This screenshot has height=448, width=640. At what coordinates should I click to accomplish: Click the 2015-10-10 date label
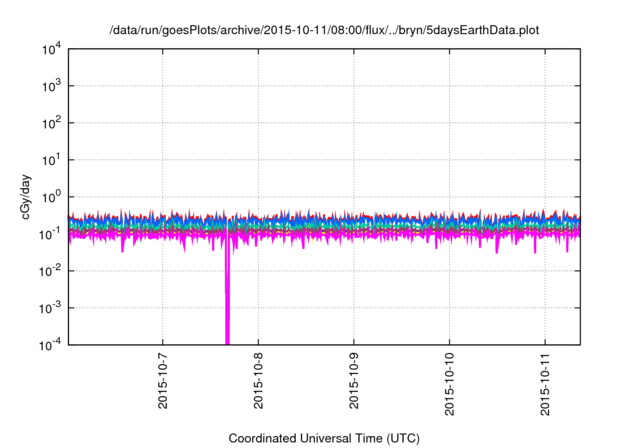click(449, 384)
